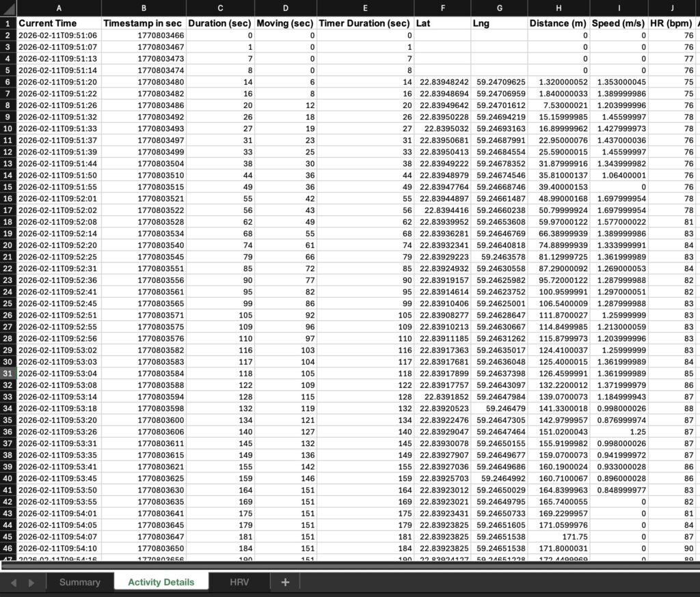Open the HRV sheet tab

239,582
